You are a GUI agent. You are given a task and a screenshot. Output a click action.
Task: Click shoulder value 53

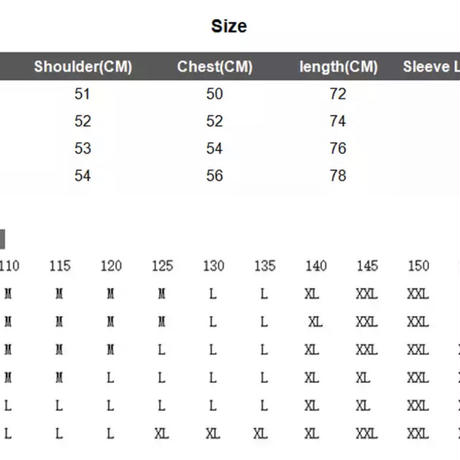82,148
